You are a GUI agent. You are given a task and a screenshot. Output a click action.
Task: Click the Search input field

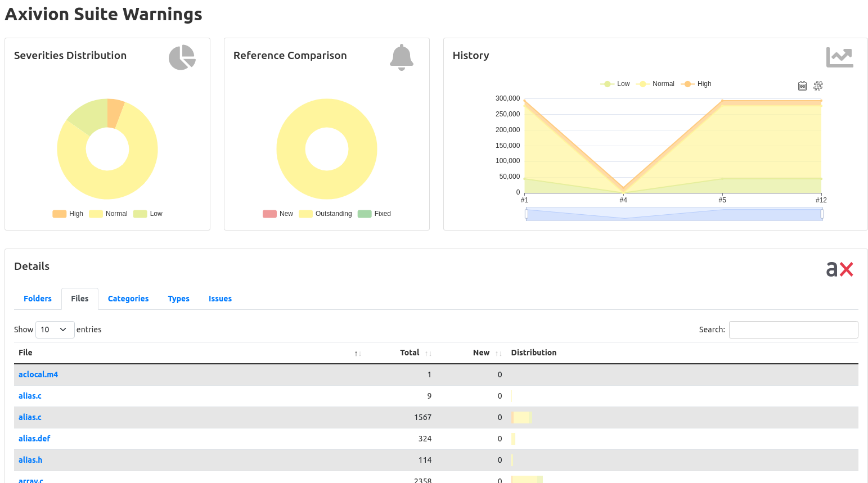point(794,329)
